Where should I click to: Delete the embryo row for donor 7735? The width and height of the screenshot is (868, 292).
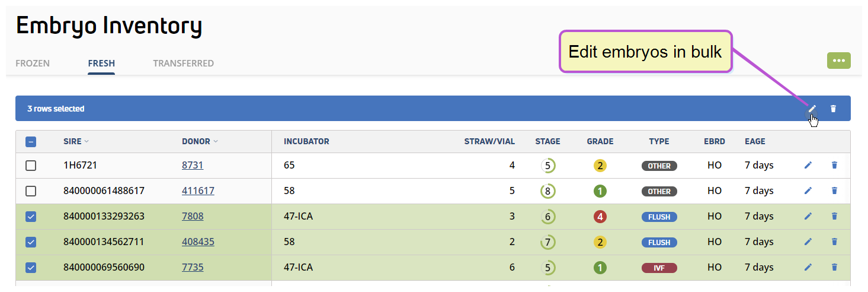point(834,268)
